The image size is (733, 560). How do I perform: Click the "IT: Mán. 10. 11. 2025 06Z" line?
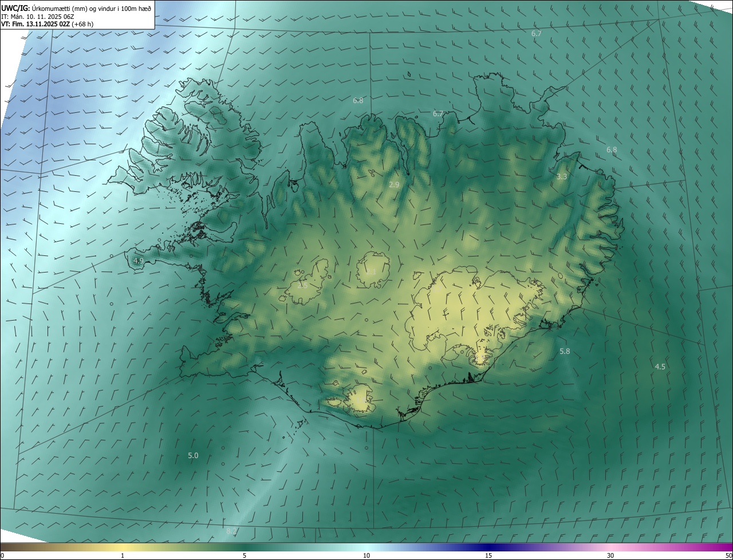tap(37, 17)
